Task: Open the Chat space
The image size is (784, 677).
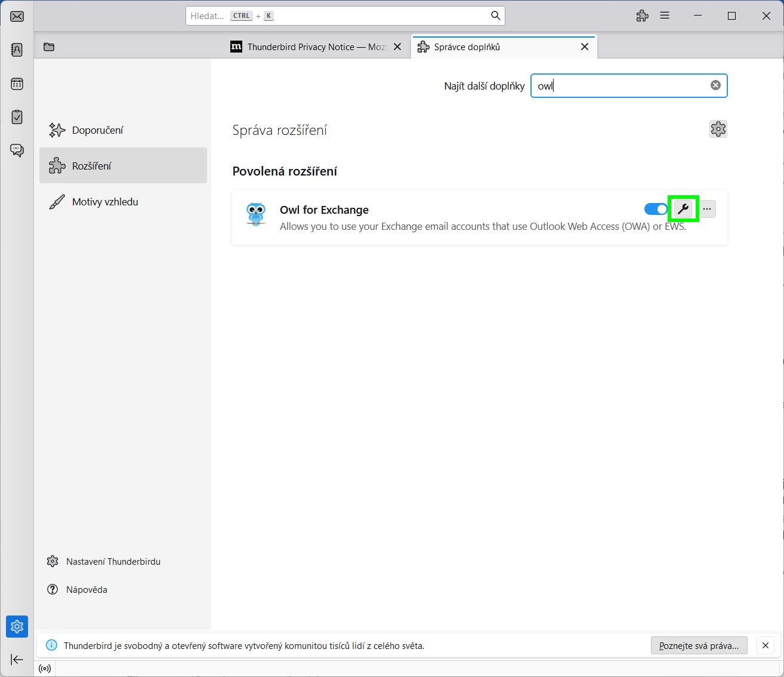Action: point(17,150)
